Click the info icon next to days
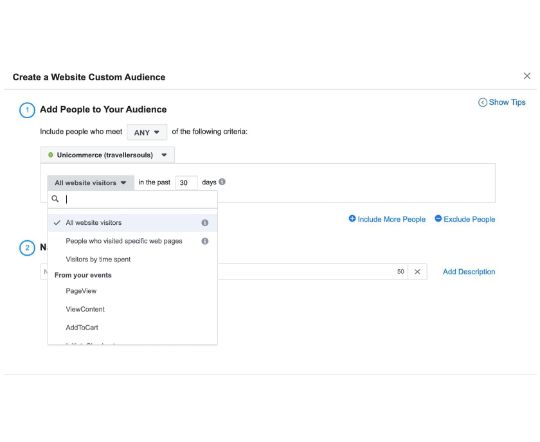Screen dimensions: 540x442 click(x=222, y=182)
